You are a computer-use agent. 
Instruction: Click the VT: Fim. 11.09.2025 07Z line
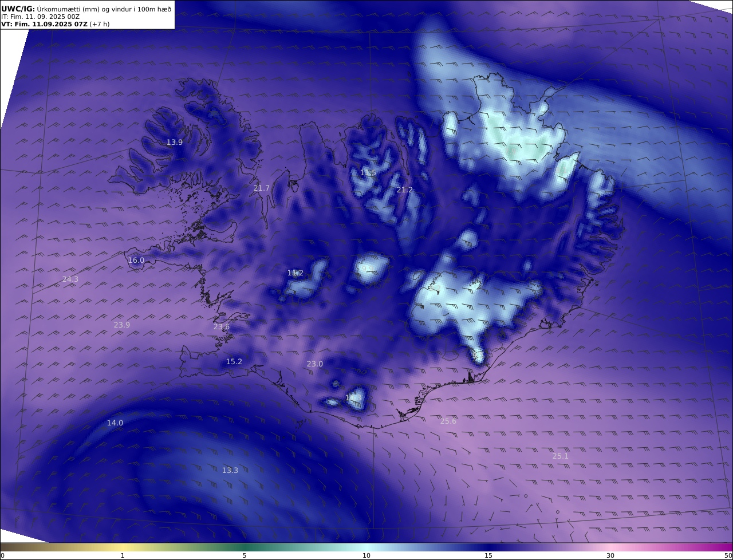[54, 24]
